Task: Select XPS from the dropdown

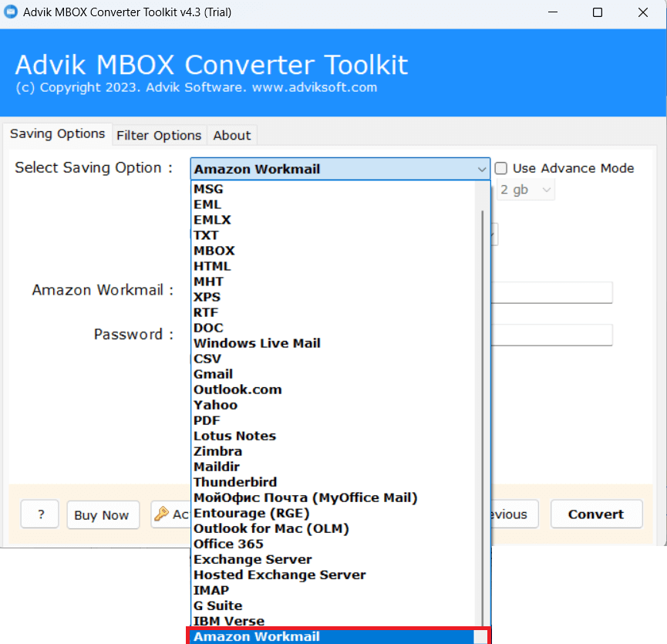Action: 333,297
